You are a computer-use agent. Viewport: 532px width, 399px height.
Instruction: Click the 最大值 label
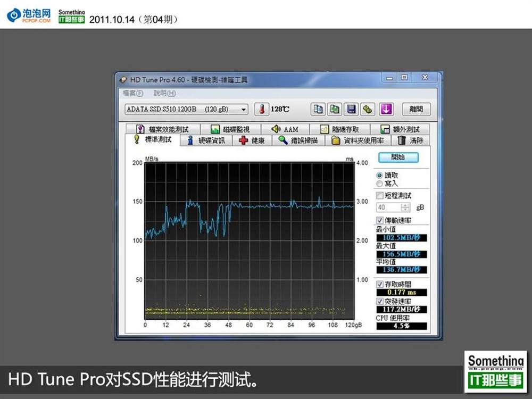[x=386, y=246]
